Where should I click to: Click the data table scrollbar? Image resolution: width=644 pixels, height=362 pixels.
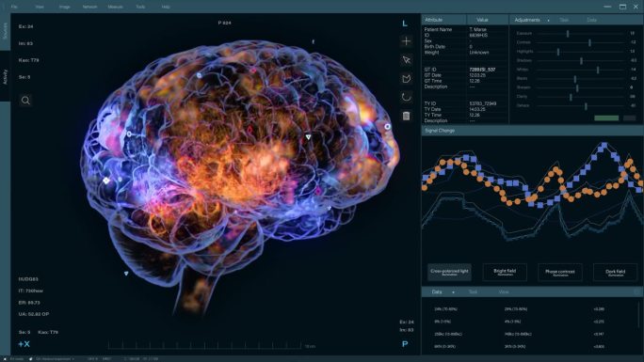639,314
